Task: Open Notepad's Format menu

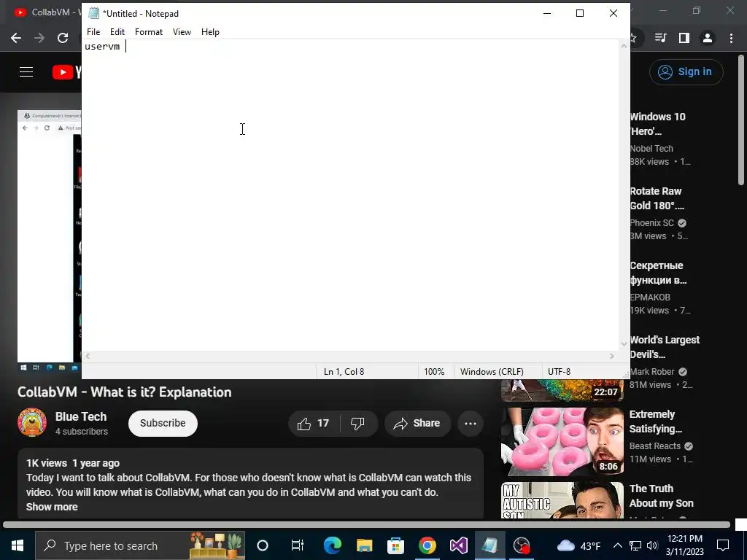Action: [149, 32]
